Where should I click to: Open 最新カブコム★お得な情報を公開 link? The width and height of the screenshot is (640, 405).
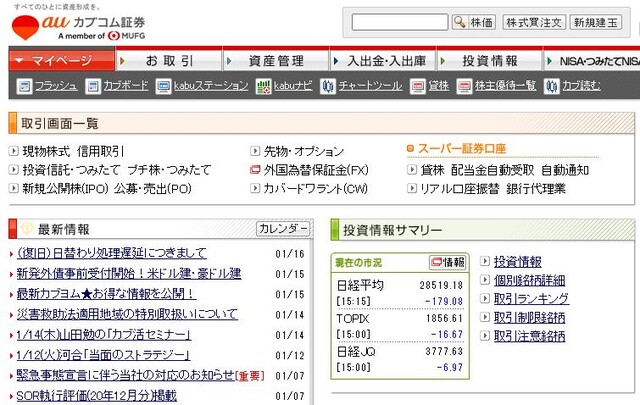(106, 294)
